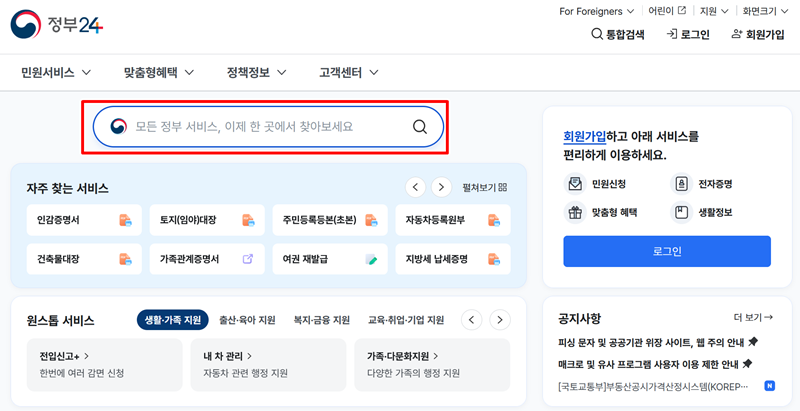The image size is (800, 411).
Task: Open 여권 재발급 service
Action: (330, 259)
